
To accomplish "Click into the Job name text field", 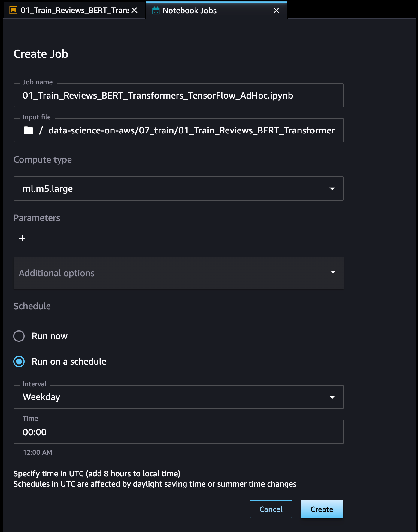I will [178, 96].
